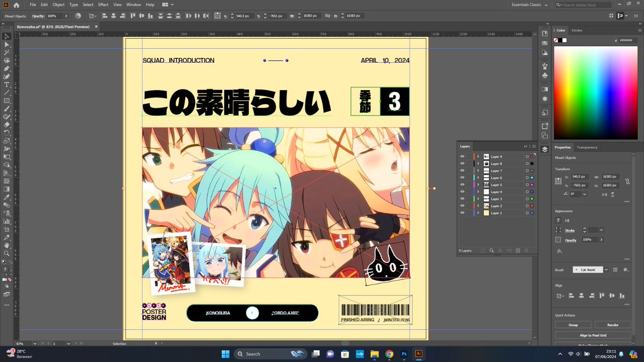Expand Layer 8 contents arrow
The height and width of the screenshot is (362, 644).
click(478, 164)
